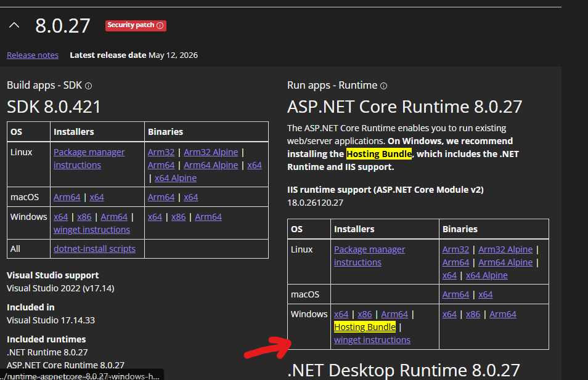
Task: Download SDK Linux Arm32 binary
Action: point(161,152)
